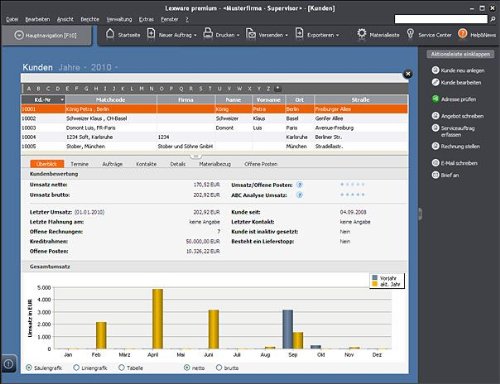
Task: Click help icon beside Umsatz/Offene Posten
Action: [299, 185]
